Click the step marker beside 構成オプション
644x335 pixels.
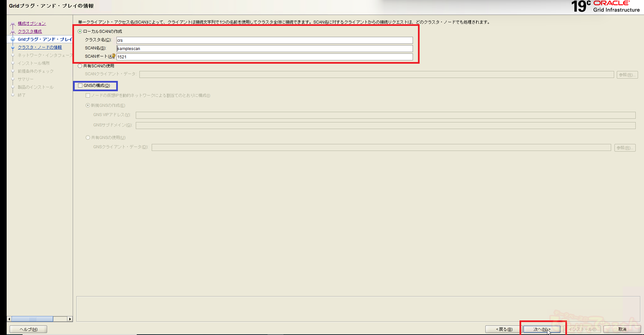13,24
